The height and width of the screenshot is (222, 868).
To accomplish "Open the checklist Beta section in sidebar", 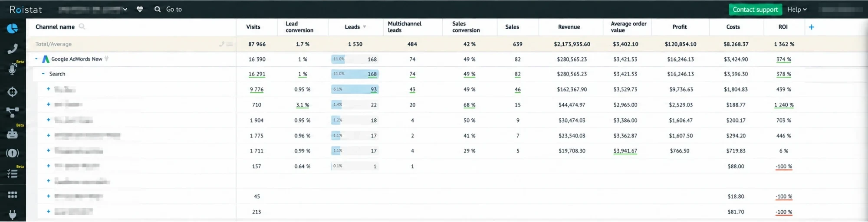I will (x=13, y=174).
